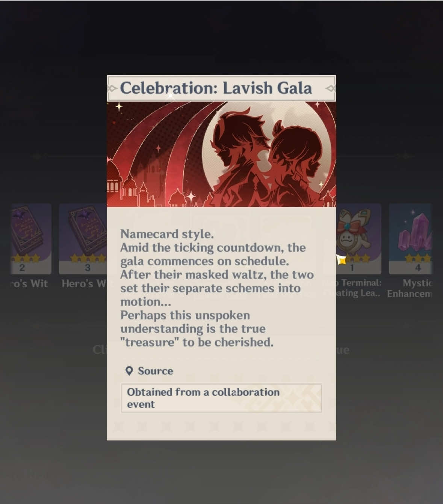Click the quantity number 4 under the ore
Screen dimensions: 443x504
point(418,268)
